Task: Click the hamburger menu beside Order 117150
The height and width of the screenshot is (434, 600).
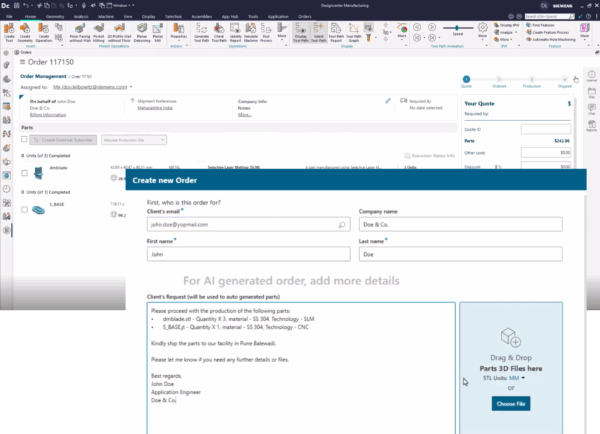Action: pos(24,62)
